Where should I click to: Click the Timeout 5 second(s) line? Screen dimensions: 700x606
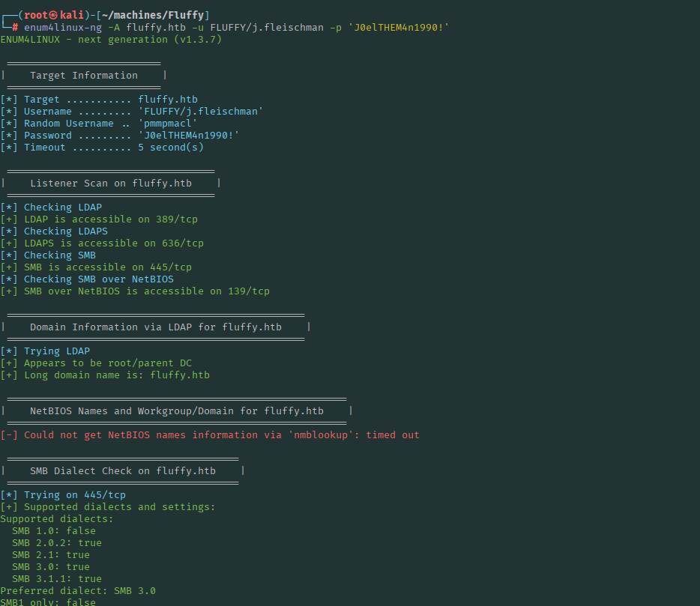point(102,148)
